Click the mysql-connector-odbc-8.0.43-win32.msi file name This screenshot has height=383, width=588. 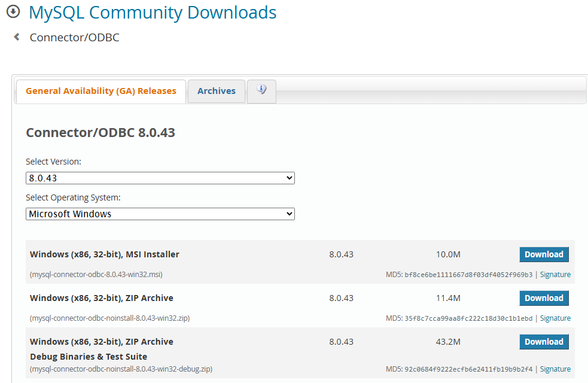click(x=96, y=275)
